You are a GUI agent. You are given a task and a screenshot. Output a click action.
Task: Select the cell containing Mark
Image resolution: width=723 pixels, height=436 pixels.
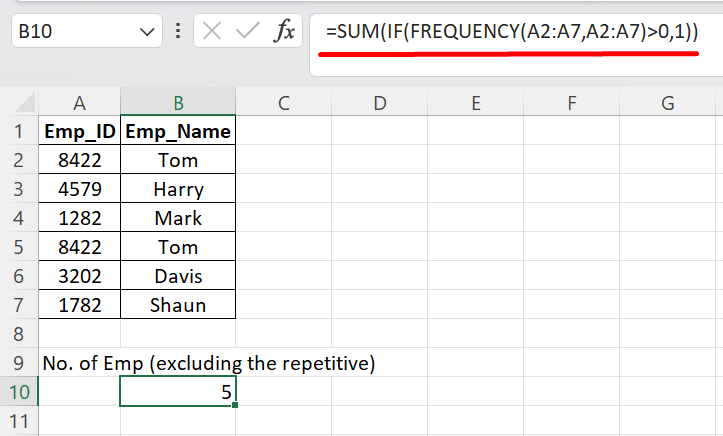tap(178, 218)
